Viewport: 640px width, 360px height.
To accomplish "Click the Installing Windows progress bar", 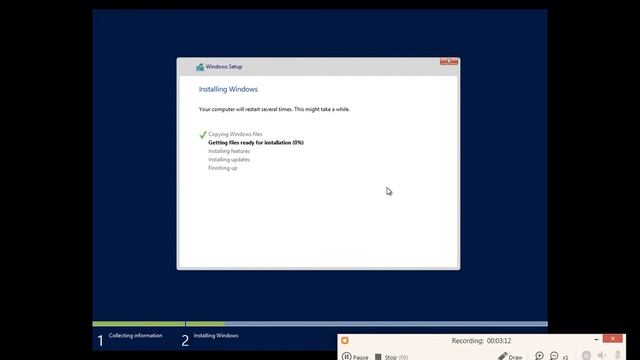I will (x=367, y=324).
